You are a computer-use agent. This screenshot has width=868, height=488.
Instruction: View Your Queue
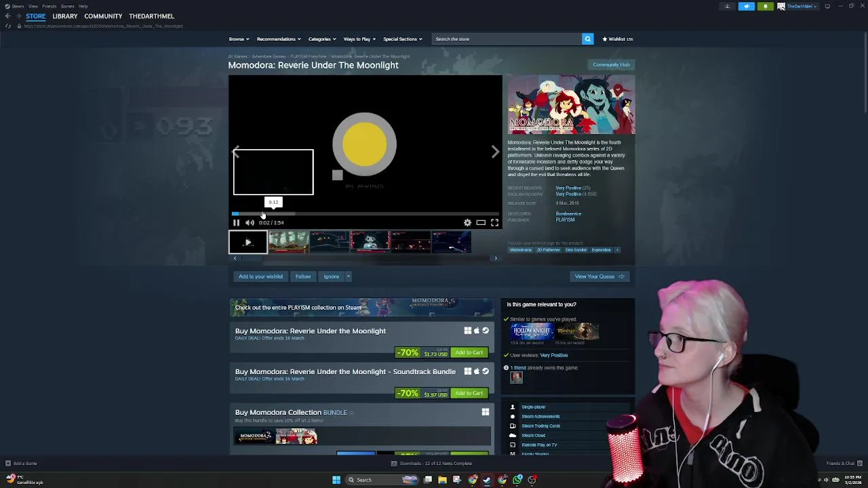(599, 277)
